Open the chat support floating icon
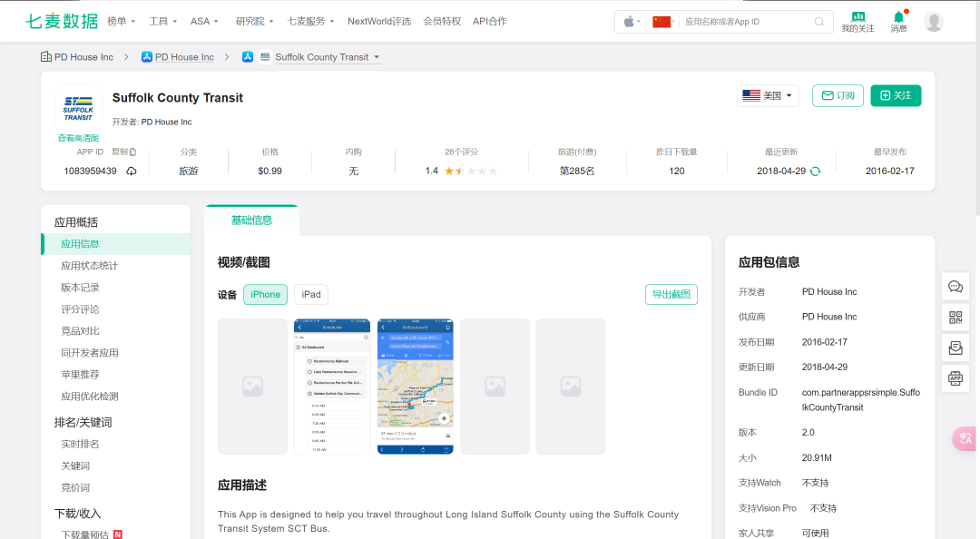 pyautogui.click(x=955, y=287)
